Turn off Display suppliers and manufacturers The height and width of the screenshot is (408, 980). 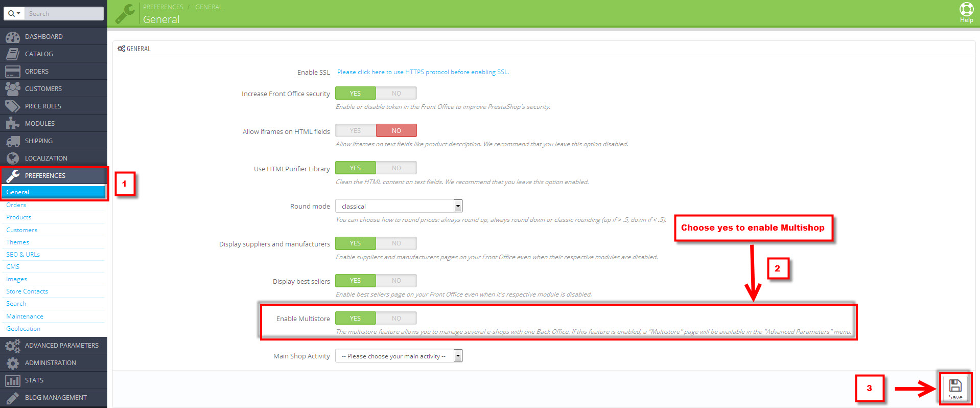(396, 243)
